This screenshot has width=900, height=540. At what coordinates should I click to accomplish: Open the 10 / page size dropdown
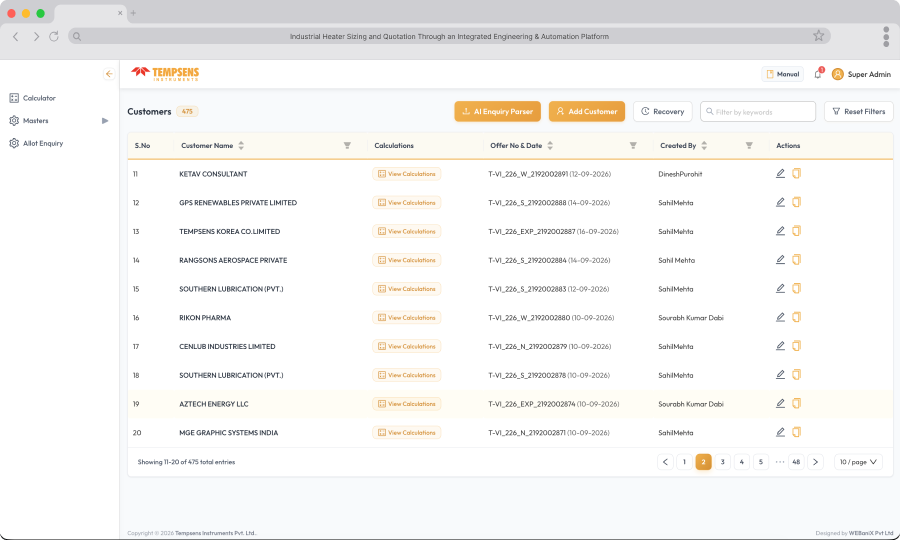[858, 462]
